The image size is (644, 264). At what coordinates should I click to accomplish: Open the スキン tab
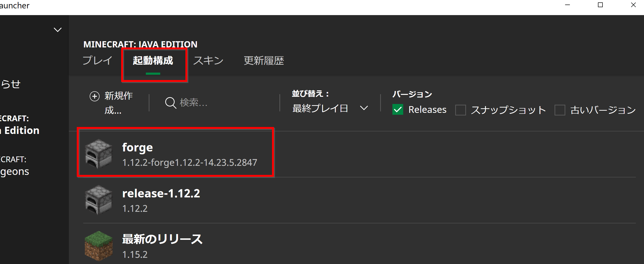[x=208, y=60]
